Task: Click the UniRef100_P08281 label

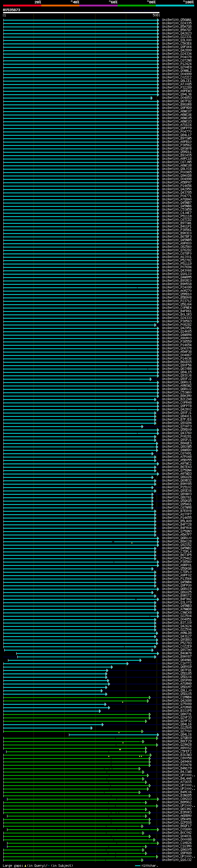Action: [177, 436]
